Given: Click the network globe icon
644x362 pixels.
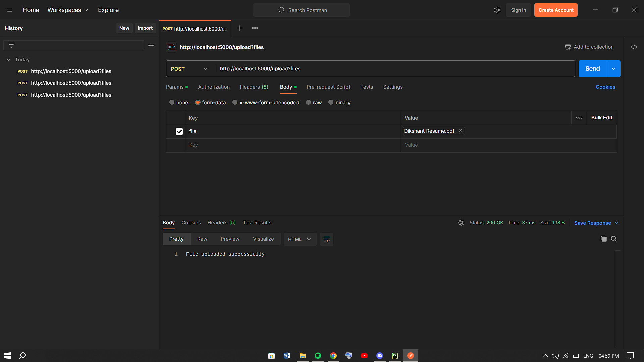Looking at the screenshot, I should 461,223.
